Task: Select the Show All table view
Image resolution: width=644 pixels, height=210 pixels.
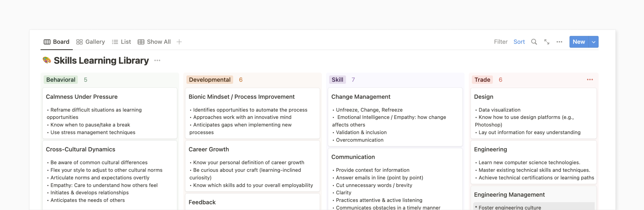Action: click(154, 42)
